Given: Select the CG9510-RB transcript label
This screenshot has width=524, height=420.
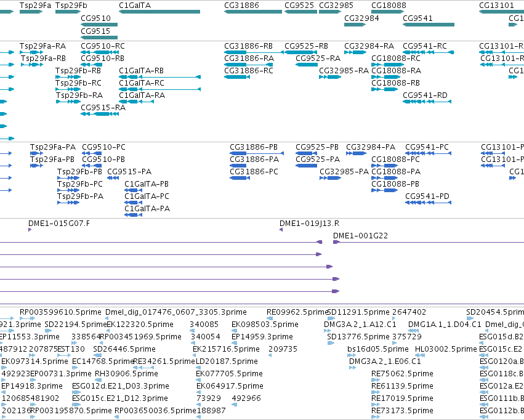Looking at the screenshot, I should click(x=103, y=59).
